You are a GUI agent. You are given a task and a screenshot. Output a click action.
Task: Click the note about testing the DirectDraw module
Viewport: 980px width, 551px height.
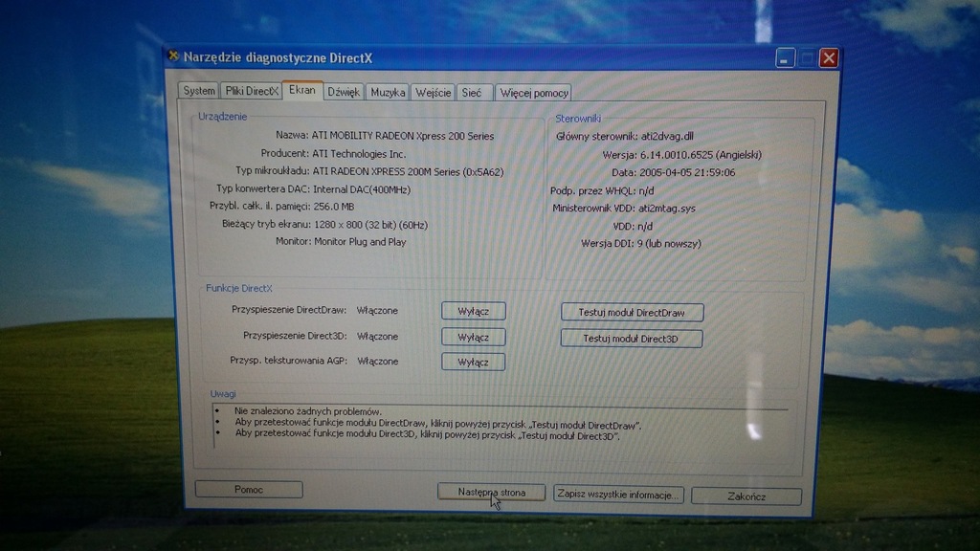(438, 424)
